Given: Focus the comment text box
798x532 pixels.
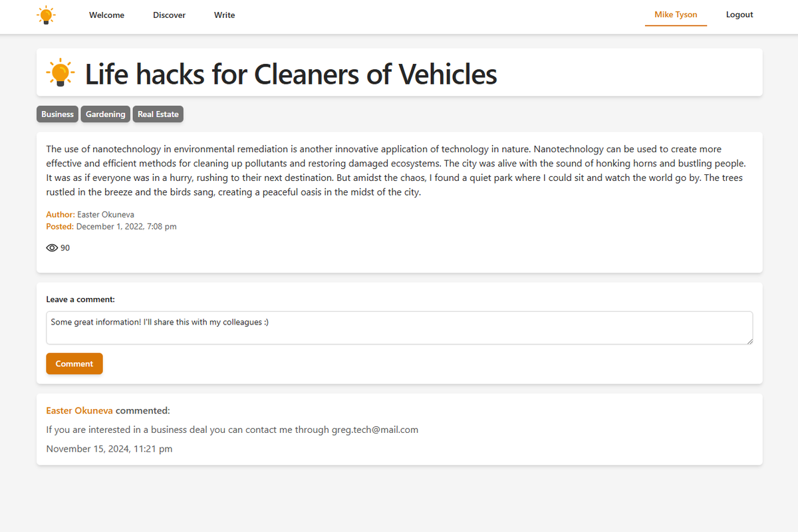Looking at the screenshot, I should [x=399, y=328].
